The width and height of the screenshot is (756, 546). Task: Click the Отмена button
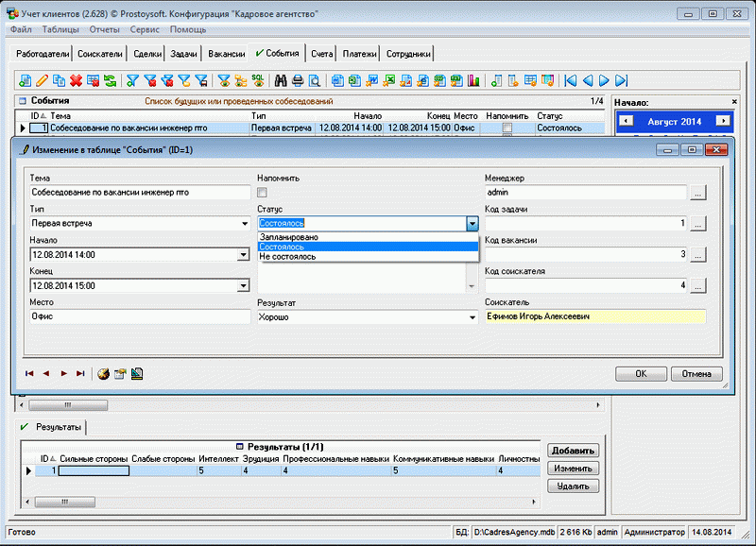click(696, 373)
